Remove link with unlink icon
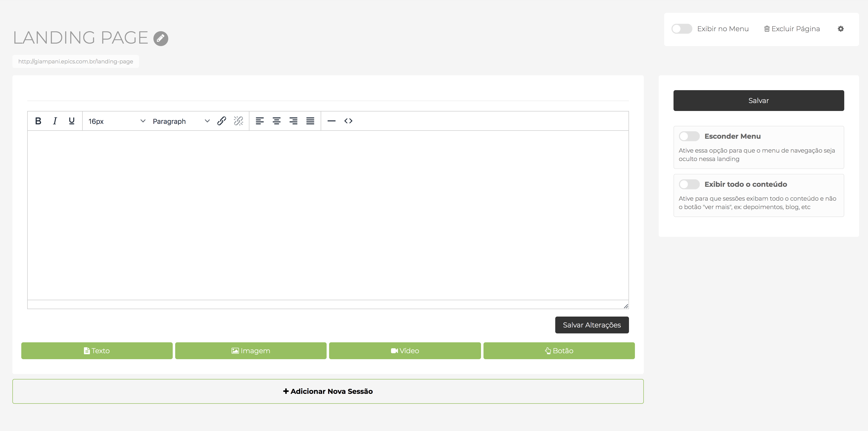 click(x=238, y=121)
